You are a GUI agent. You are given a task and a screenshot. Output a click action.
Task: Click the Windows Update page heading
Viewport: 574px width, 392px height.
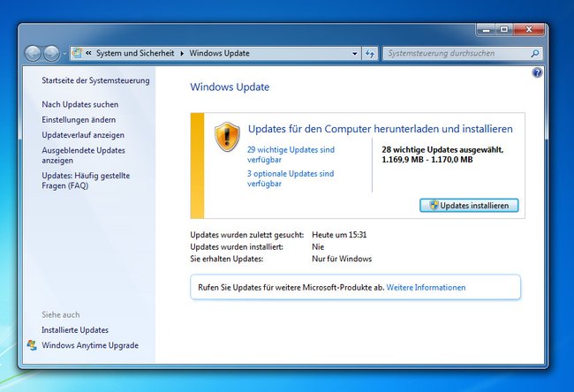pos(230,87)
